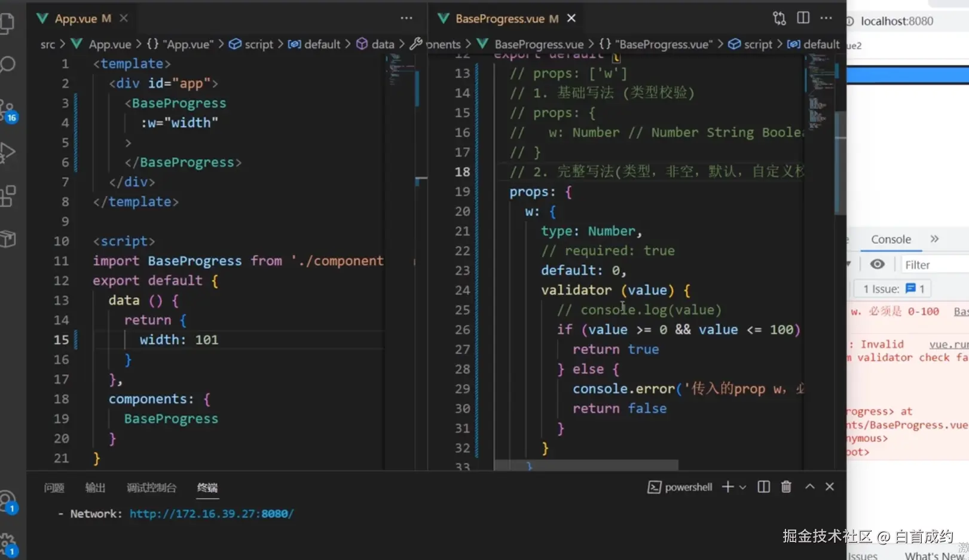Click ':w="width"' attribute in App.vue
Image resolution: width=969 pixels, height=560 pixels.
179,123
